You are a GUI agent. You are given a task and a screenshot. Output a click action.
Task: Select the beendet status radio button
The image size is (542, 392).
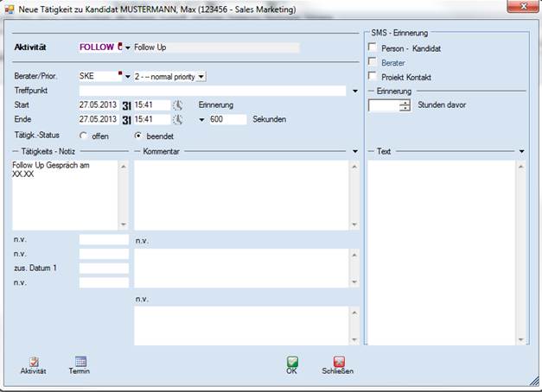(138, 136)
